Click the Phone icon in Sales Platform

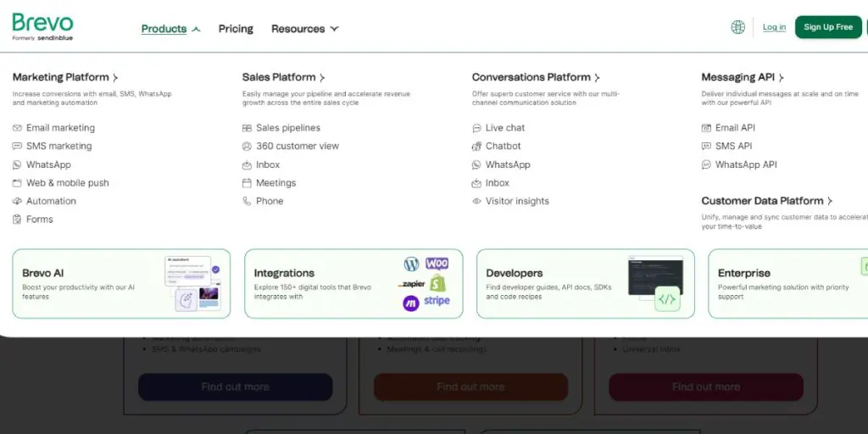(x=248, y=201)
